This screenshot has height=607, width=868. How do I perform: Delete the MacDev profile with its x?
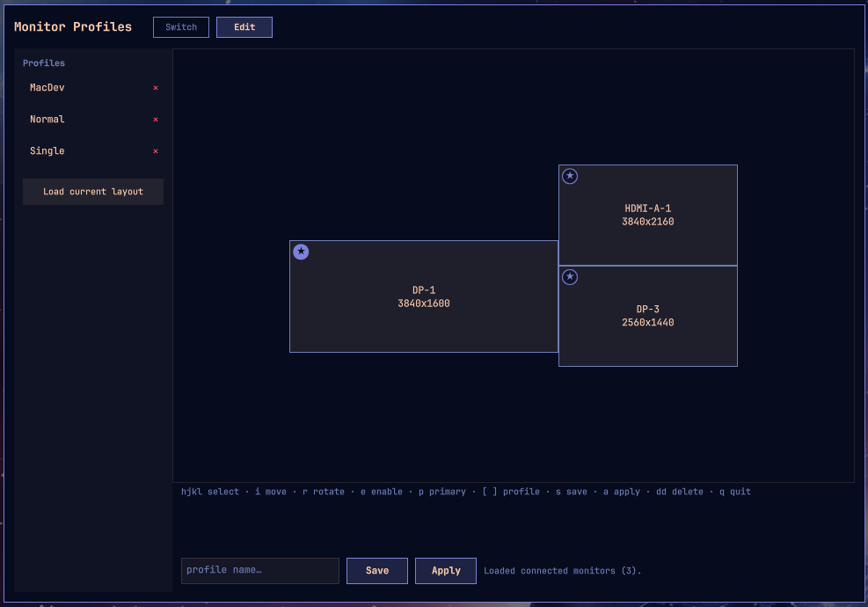pyautogui.click(x=156, y=87)
